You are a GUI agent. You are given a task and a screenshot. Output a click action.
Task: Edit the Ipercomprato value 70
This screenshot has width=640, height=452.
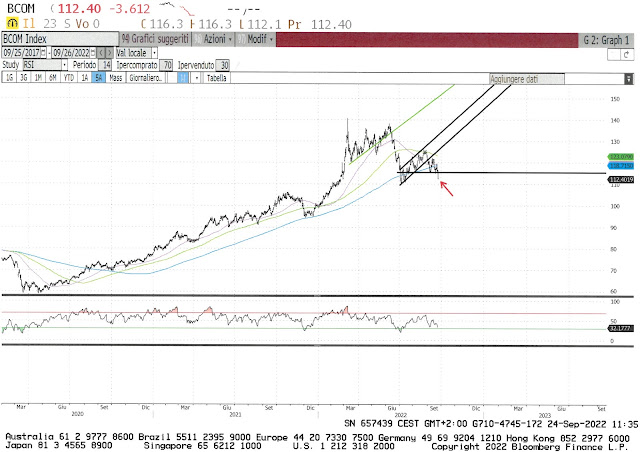point(167,65)
